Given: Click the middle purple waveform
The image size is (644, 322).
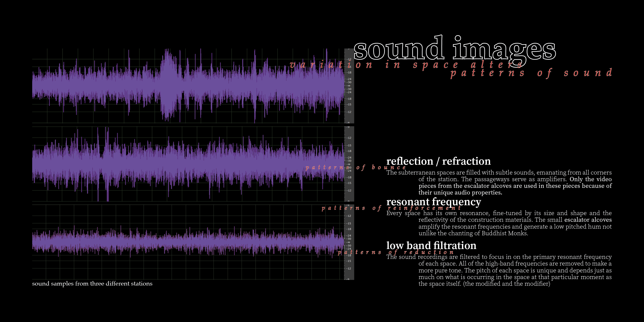Looking at the screenshot, I should 187,164.
